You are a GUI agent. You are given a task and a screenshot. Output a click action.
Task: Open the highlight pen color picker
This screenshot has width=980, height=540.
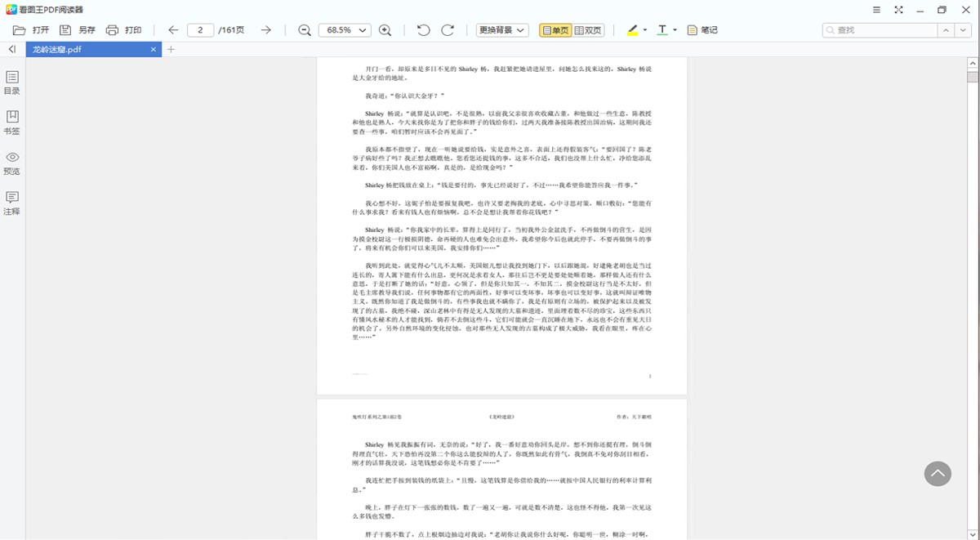(x=645, y=29)
